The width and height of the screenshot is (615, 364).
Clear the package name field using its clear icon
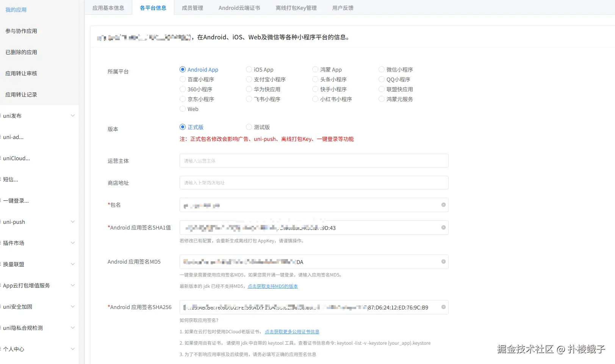(x=443, y=205)
